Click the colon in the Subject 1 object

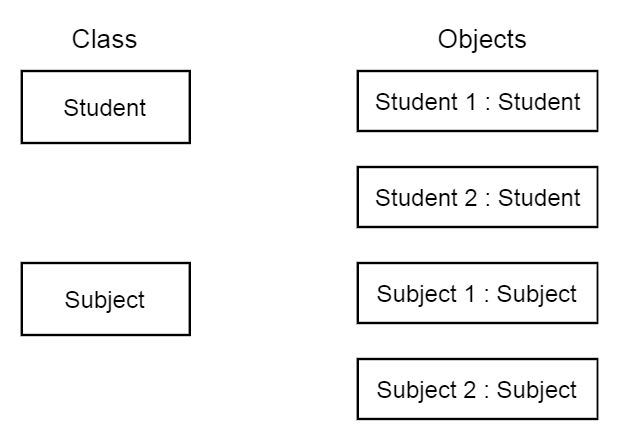click(x=486, y=295)
